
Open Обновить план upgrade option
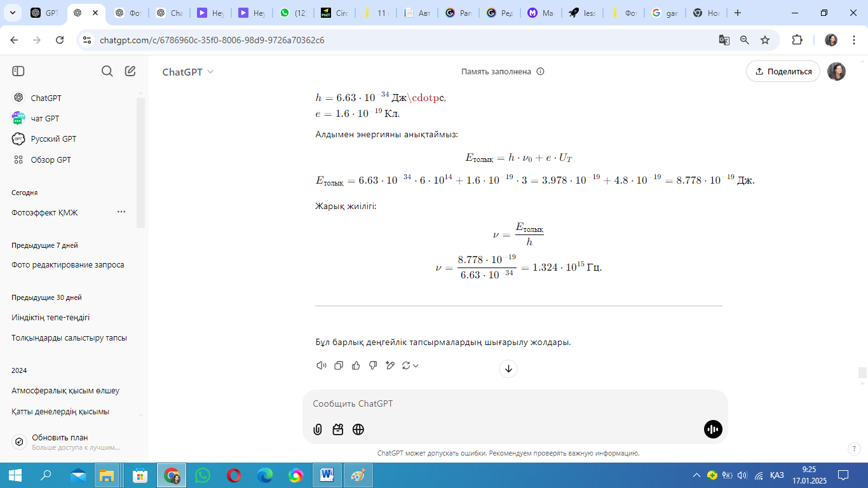[x=73, y=442]
